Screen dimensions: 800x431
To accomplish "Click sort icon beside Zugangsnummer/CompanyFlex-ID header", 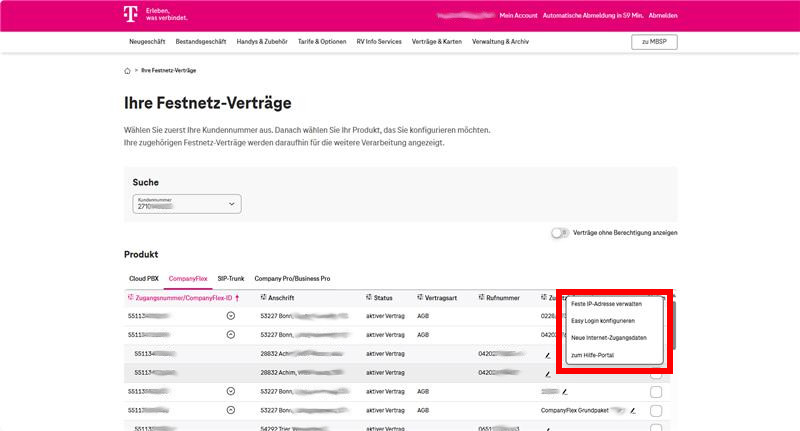I will coord(130,297).
